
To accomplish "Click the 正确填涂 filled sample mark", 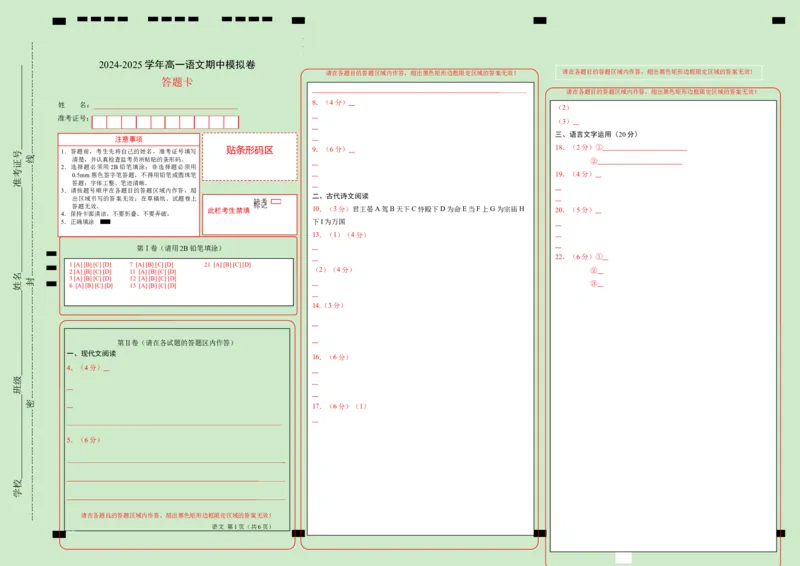I will tap(105, 222).
